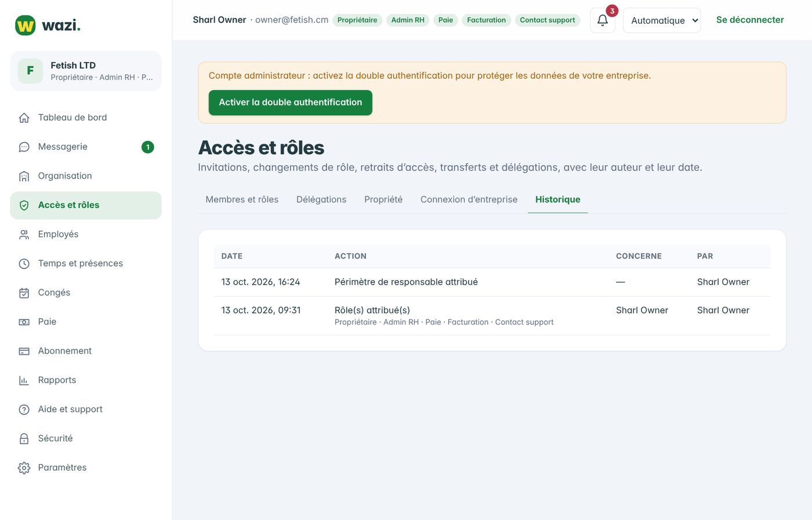Click the red notification count badge
This screenshot has height=520, width=812.
point(612,11)
